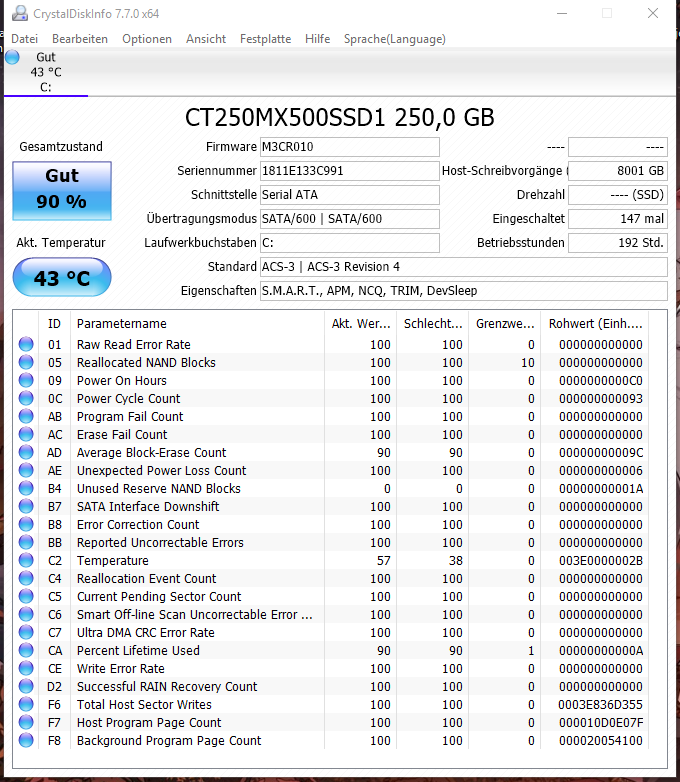
Task: Click the Akt. Wert column header
Action: pyautogui.click(x=361, y=324)
